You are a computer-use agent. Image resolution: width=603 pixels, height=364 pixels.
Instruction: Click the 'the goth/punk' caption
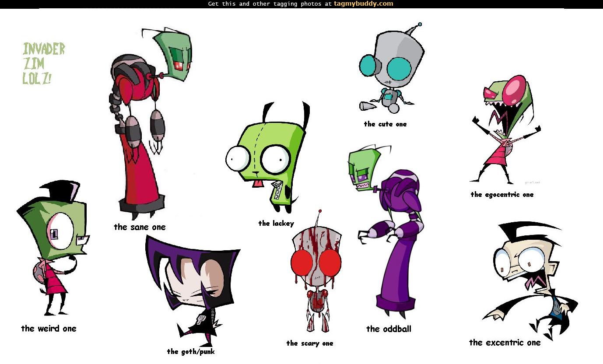pyautogui.click(x=191, y=352)
